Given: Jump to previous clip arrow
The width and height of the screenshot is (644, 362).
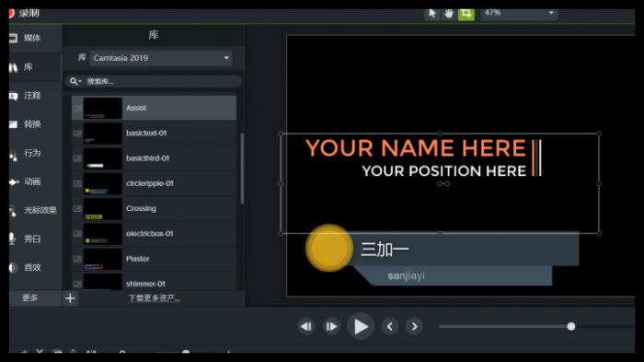Looking at the screenshot, I should [x=390, y=327].
